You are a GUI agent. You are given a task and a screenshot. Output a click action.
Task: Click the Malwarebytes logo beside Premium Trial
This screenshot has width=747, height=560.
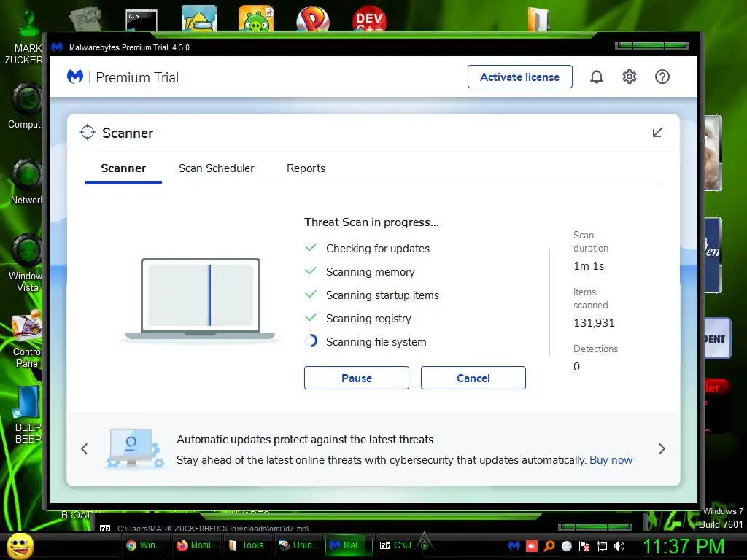pyautogui.click(x=75, y=77)
